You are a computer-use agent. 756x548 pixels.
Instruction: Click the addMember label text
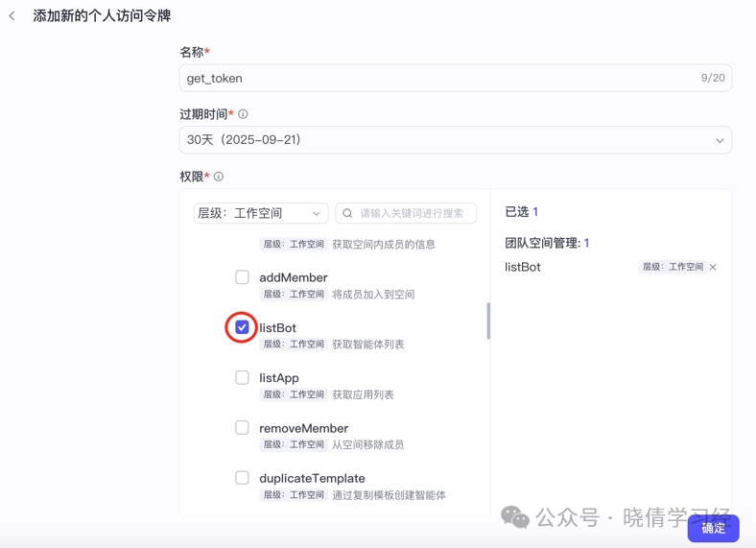[x=294, y=278]
